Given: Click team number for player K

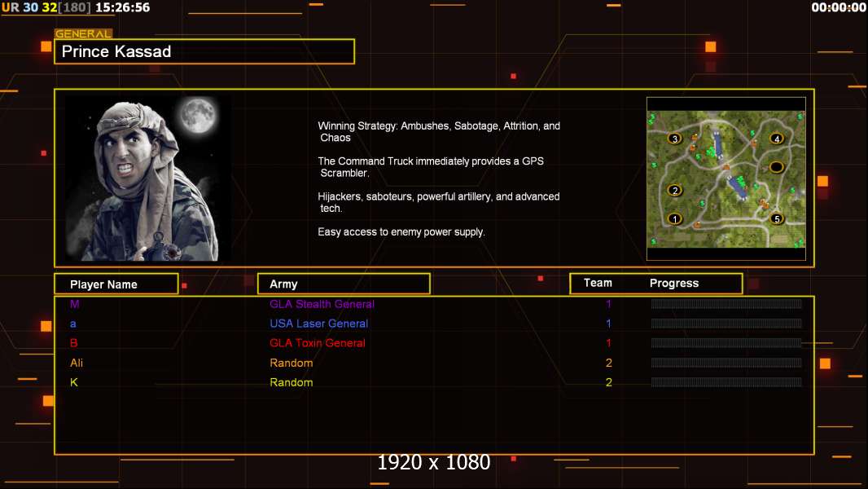Looking at the screenshot, I should 609,382.
